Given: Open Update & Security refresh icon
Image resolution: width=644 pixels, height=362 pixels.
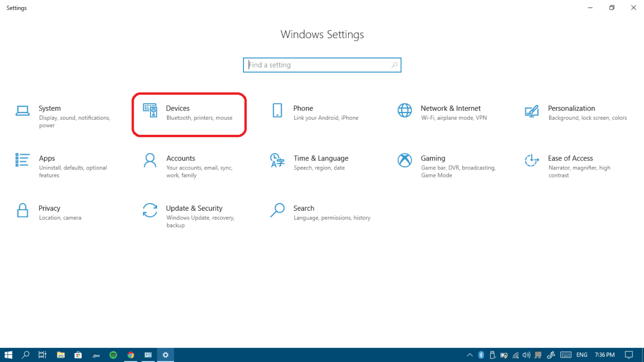Looking at the screenshot, I should coord(149,210).
